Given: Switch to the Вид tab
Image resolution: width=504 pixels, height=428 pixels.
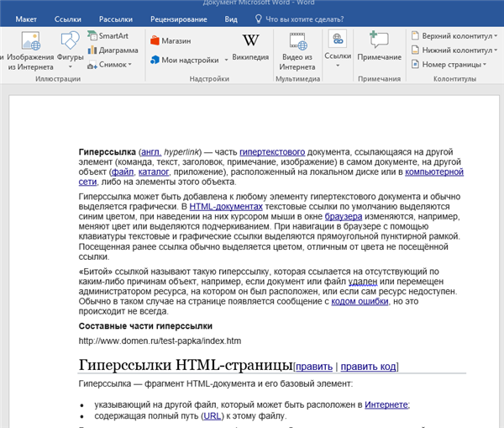Looking at the screenshot, I should coord(231,19).
